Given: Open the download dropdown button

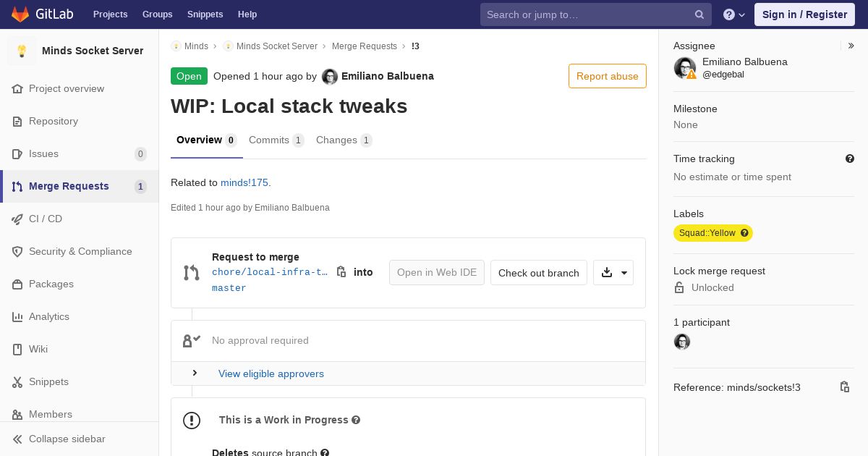Looking at the screenshot, I should point(613,273).
